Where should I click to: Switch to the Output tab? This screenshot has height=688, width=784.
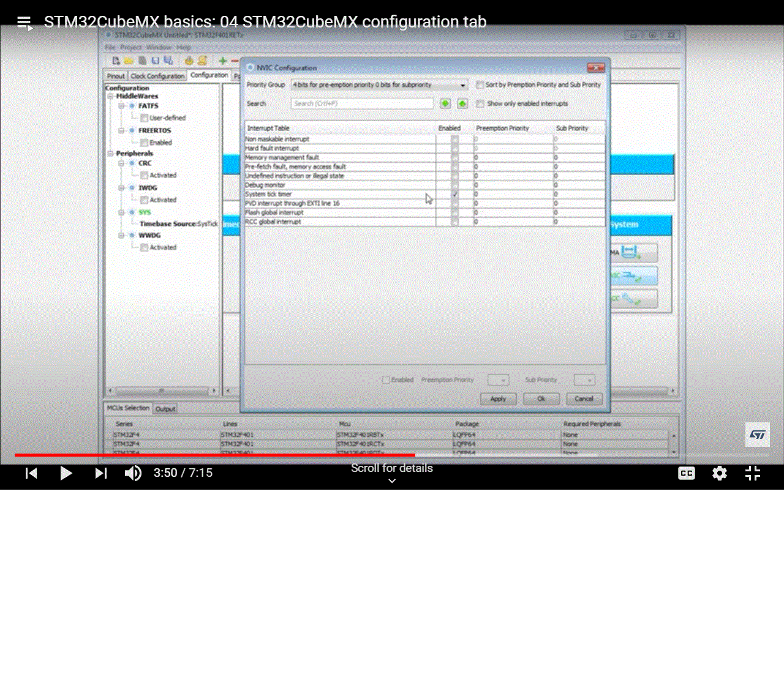[x=165, y=409]
